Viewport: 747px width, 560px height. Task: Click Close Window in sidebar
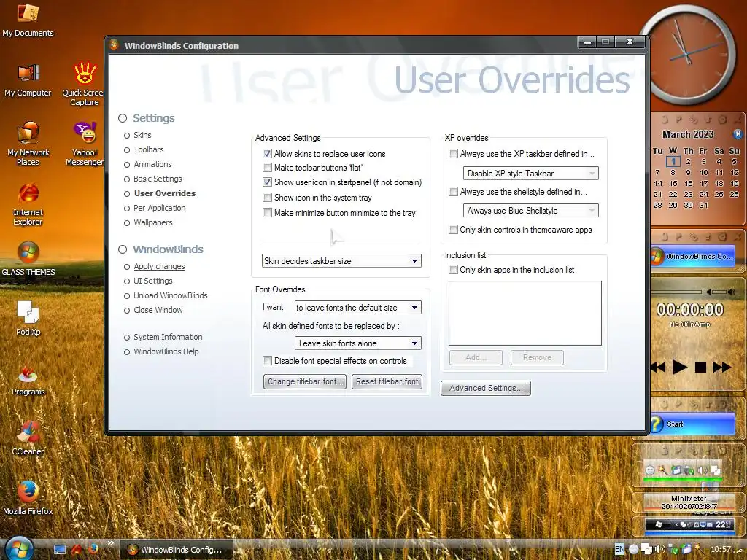158,310
